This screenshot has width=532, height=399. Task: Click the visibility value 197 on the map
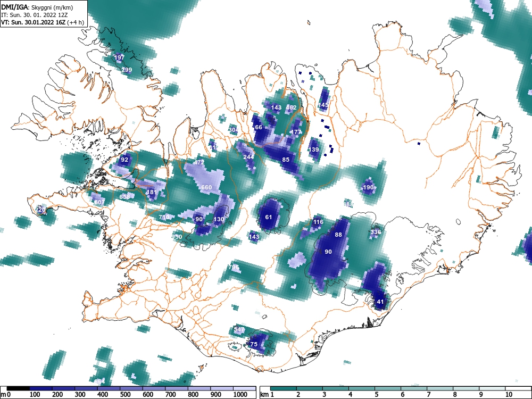pyautogui.click(x=119, y=57)
